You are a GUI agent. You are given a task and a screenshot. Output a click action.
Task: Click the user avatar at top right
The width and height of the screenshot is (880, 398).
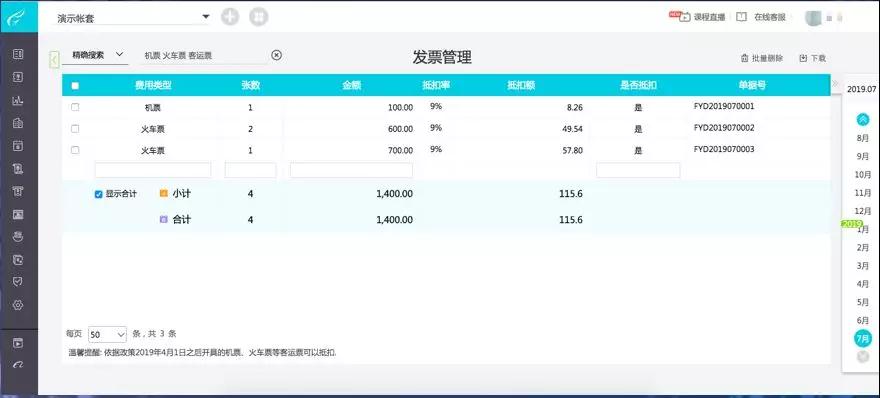(x=813, y=17)
